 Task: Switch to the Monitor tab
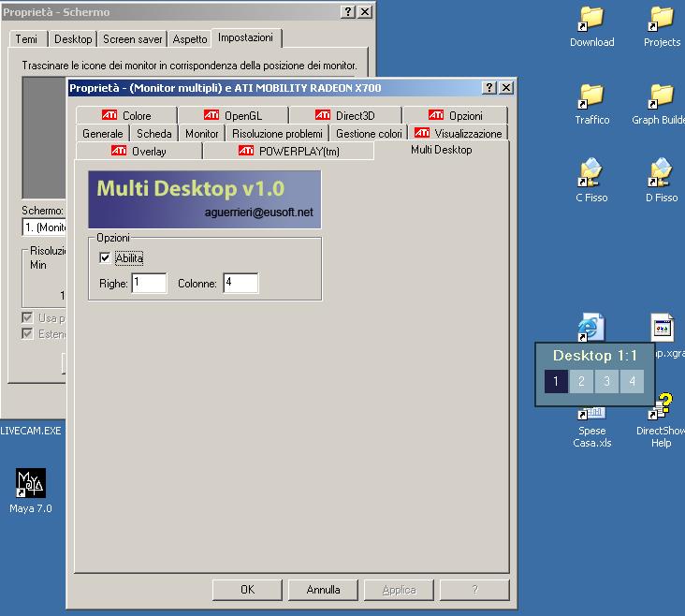(201, 133)
